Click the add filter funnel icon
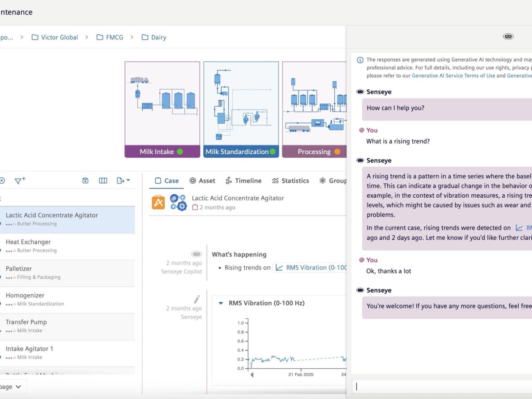The width and height of the screenshot is (532, 399). pos(20,180)
